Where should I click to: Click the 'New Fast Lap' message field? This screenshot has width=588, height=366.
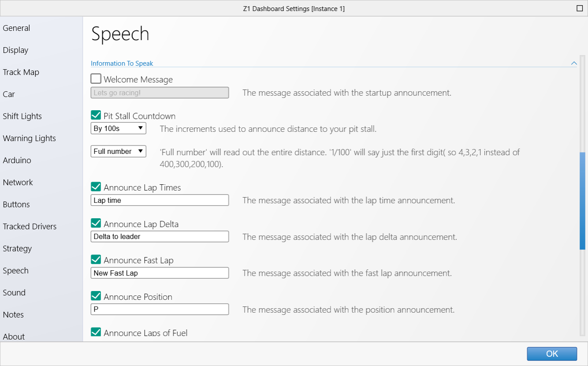[160, 273]
